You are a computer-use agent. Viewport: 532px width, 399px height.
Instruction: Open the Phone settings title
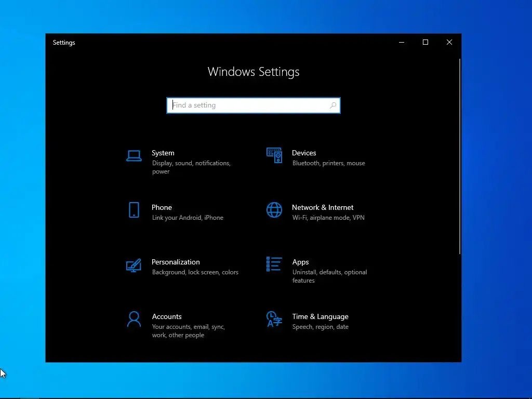[162, 207]
